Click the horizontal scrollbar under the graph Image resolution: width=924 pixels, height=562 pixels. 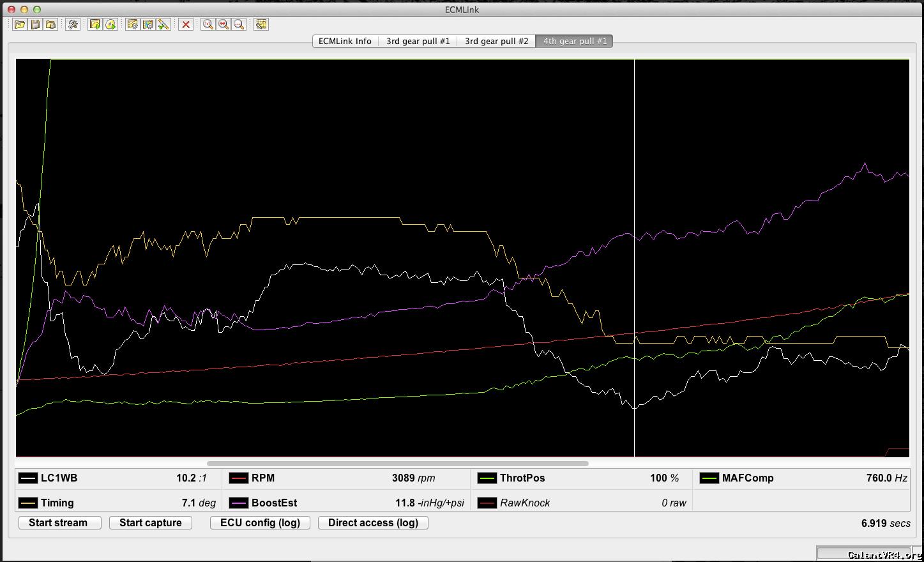click(x=397, y=464)
